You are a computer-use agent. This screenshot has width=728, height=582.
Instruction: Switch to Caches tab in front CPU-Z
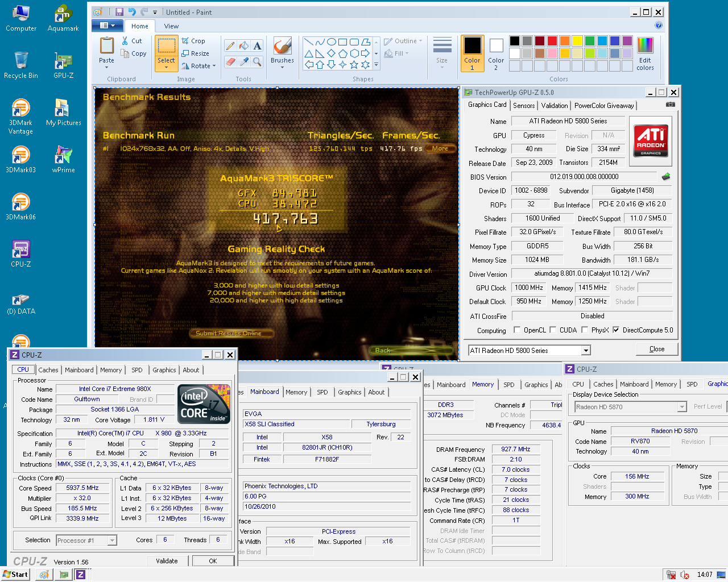[48, 370]
